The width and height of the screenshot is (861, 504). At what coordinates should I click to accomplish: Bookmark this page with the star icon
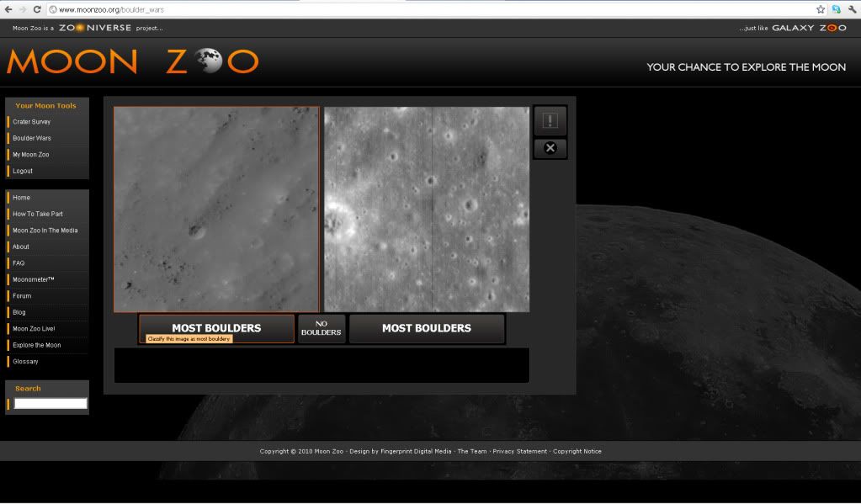click(x=821, y=9)
